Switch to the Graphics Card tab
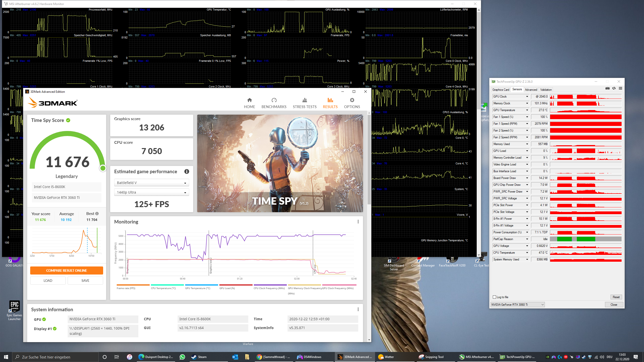 501,90
